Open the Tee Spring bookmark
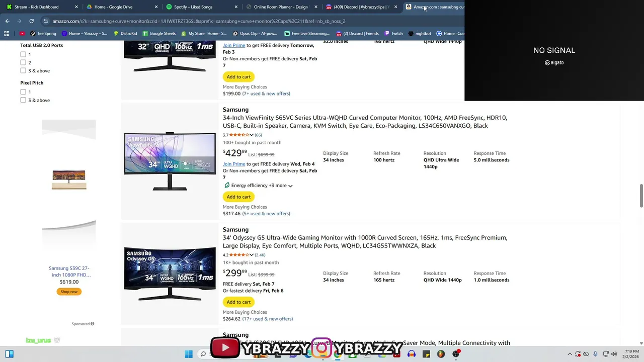Viewport: 644px width, 362px height. [43, 34]
